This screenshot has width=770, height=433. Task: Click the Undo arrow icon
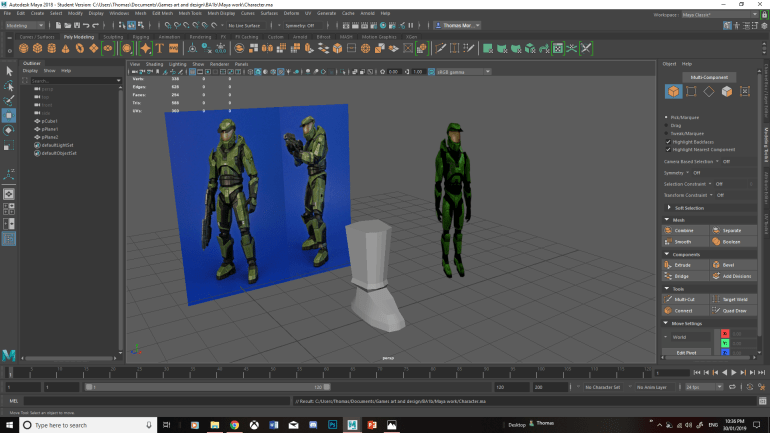tap(86, 25)
